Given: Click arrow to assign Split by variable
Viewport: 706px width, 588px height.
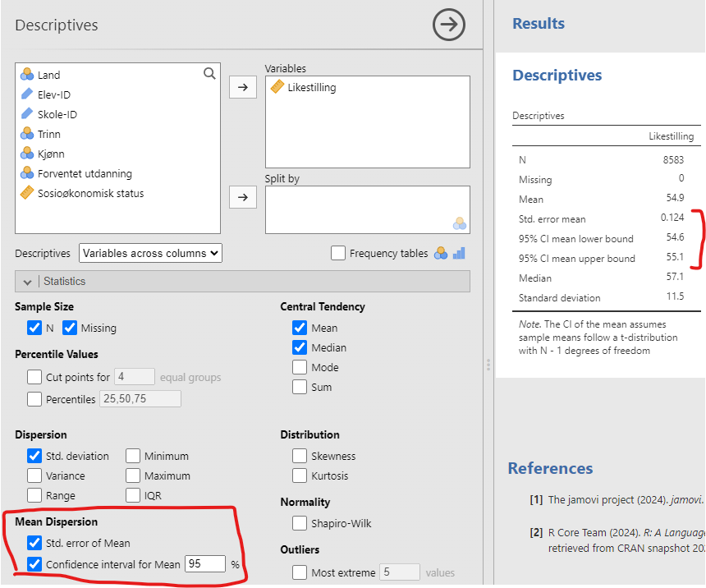Looking at the screenshot, I should 242,197.
